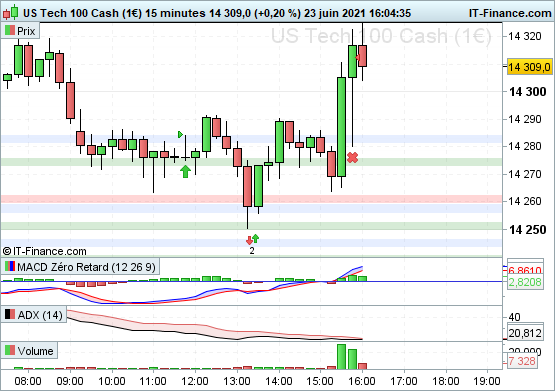Click the Prix candlestick color icon

coord(10,31)
